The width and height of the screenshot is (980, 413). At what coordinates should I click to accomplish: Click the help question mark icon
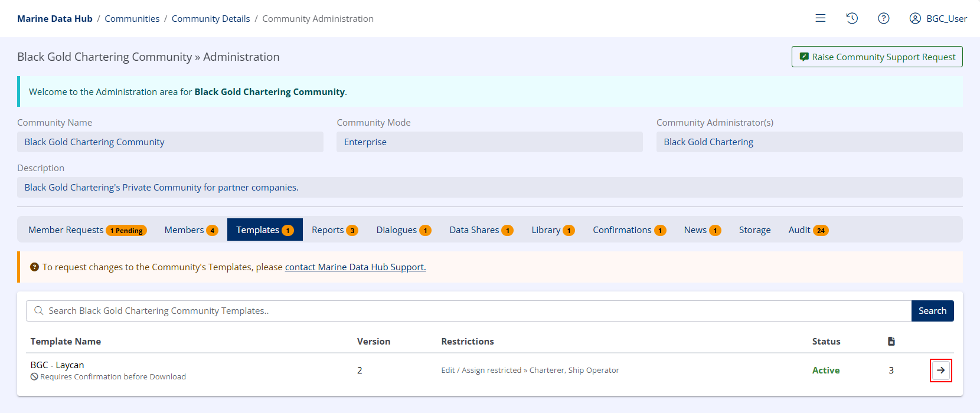tap(884, 18)
